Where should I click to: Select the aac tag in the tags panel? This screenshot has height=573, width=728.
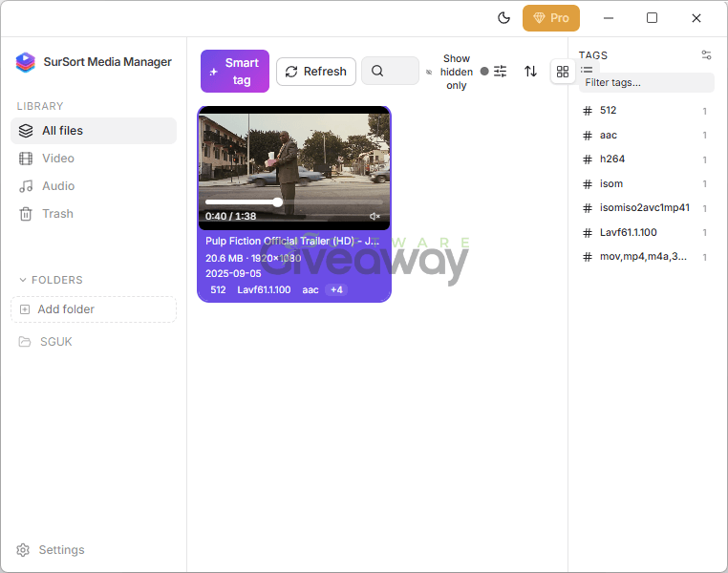tap(646, 135)
